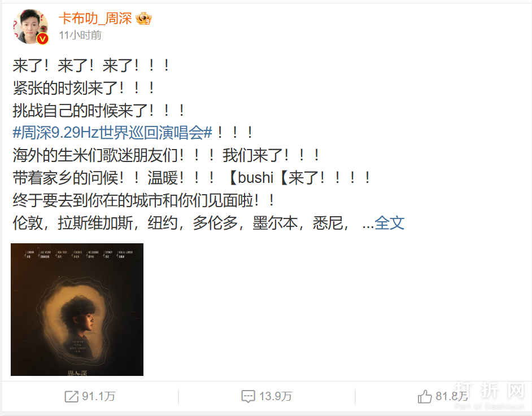Click the 91.1万 repost count
The width and height of the screenshot is (532, 416).
[99, 396]
